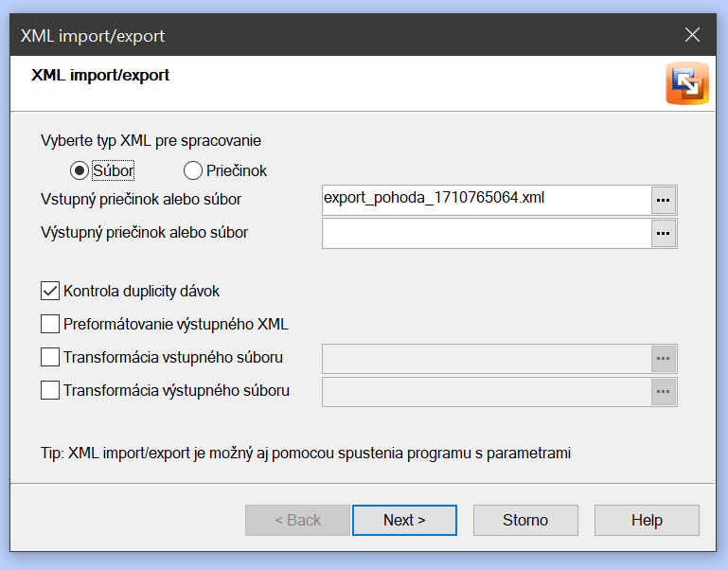This screenshot has height=570, width=728.
Task: Browse for the input folder or file
Action: pos(664,200)
